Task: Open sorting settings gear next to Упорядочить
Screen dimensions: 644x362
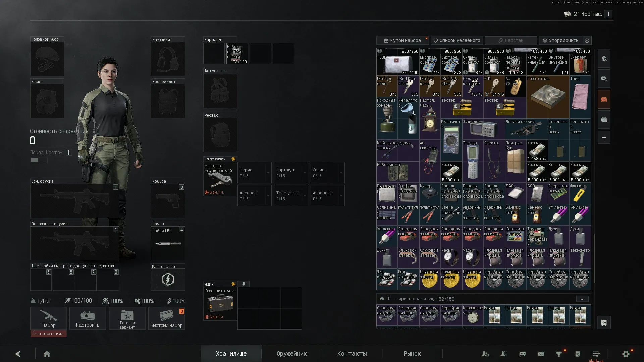Action: pos(587,40)
